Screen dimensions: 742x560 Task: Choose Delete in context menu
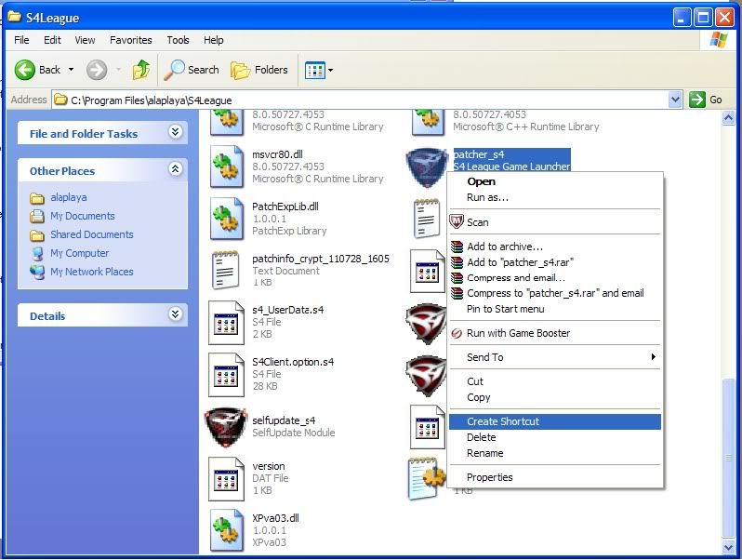[554, 437]
